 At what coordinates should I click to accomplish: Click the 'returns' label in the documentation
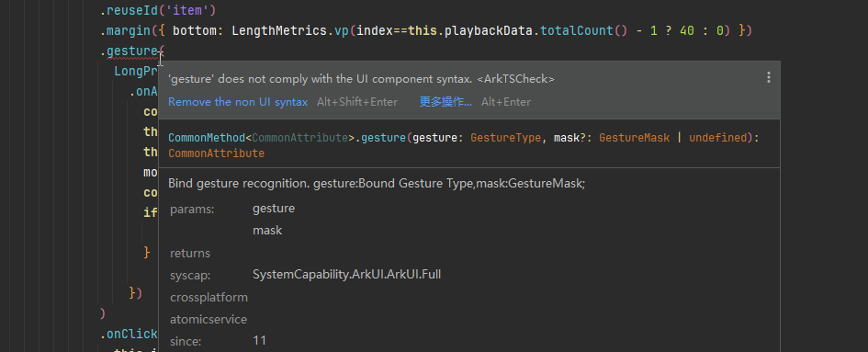(190, 254)
